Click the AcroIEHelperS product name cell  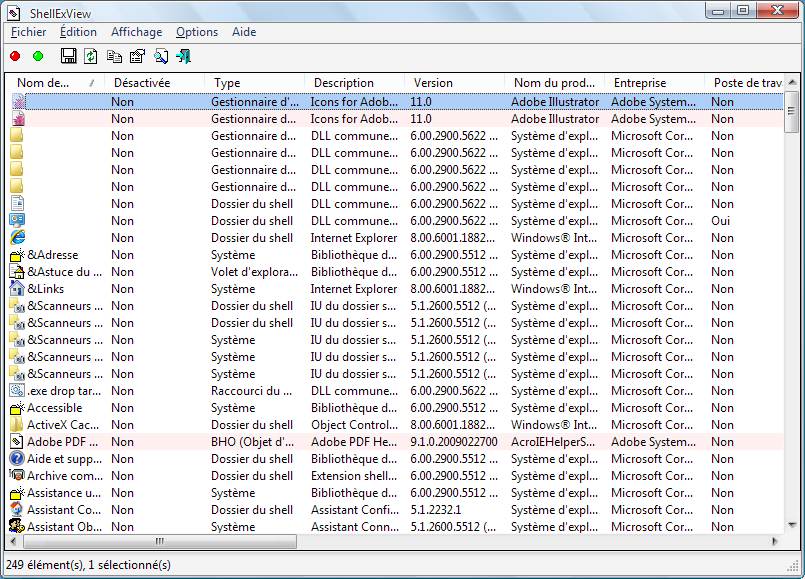click(x=553, y=441)
